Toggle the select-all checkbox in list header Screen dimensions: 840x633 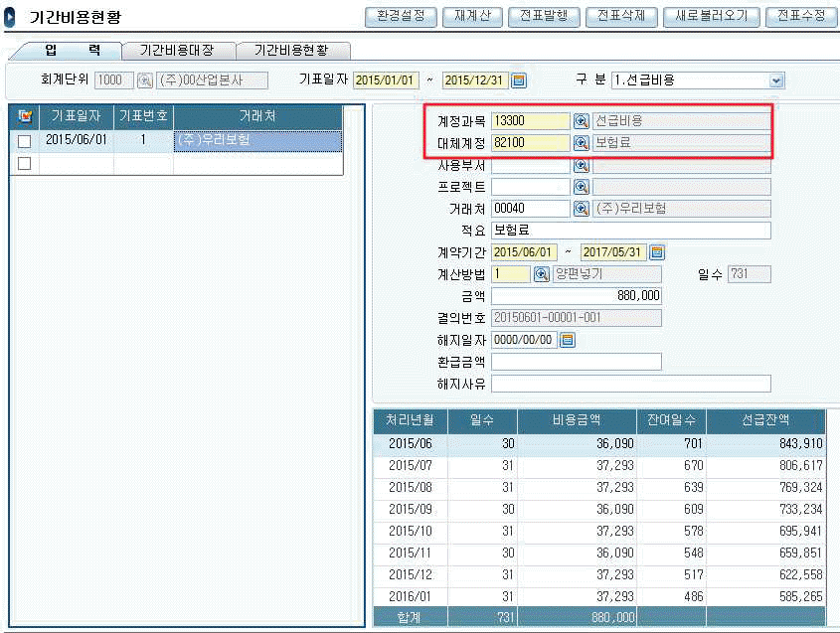[25, 117]
